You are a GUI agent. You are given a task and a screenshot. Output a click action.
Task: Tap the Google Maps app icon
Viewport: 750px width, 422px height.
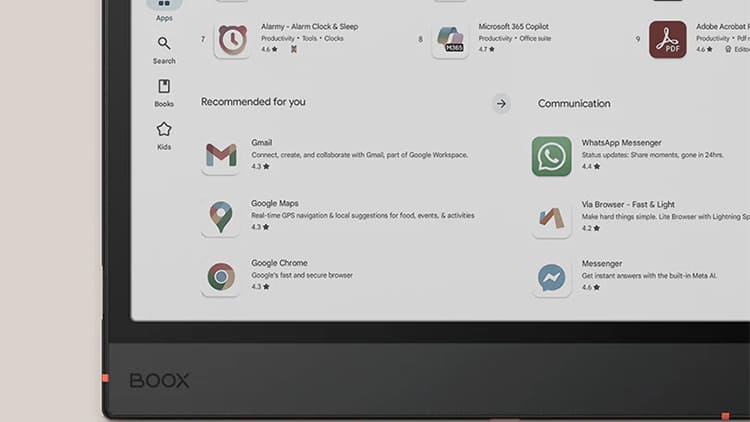pos(221,216)
